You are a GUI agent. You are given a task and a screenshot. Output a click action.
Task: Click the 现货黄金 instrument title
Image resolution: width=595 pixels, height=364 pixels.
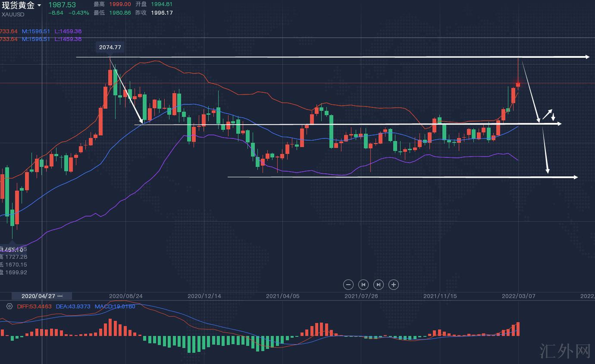click(x=18, y=6)
